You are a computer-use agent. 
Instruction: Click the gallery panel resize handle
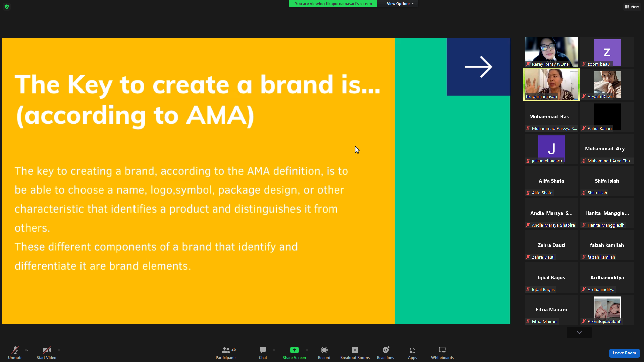pos(513,181)
